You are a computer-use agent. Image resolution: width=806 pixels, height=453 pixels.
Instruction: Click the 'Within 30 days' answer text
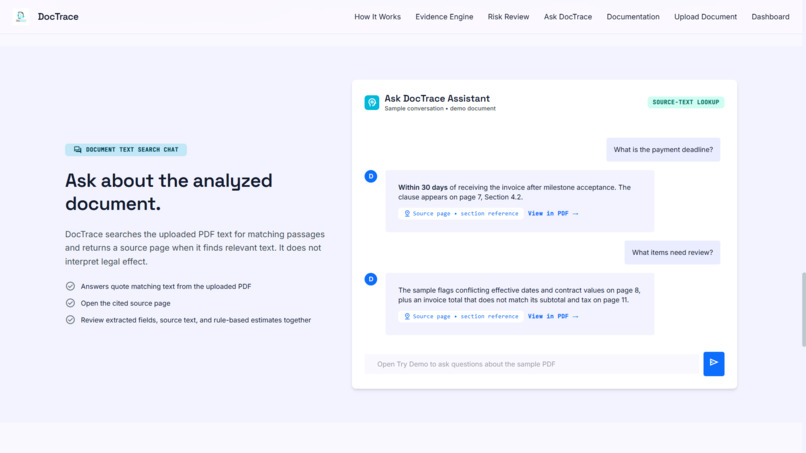(514, 192)
